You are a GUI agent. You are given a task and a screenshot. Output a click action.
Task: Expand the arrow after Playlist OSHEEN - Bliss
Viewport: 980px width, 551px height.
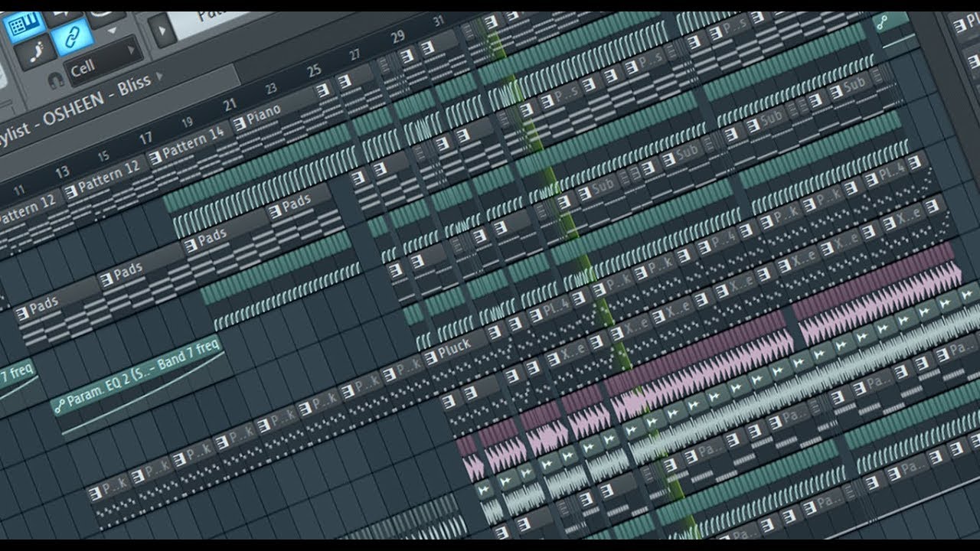[x=160, y=76]
